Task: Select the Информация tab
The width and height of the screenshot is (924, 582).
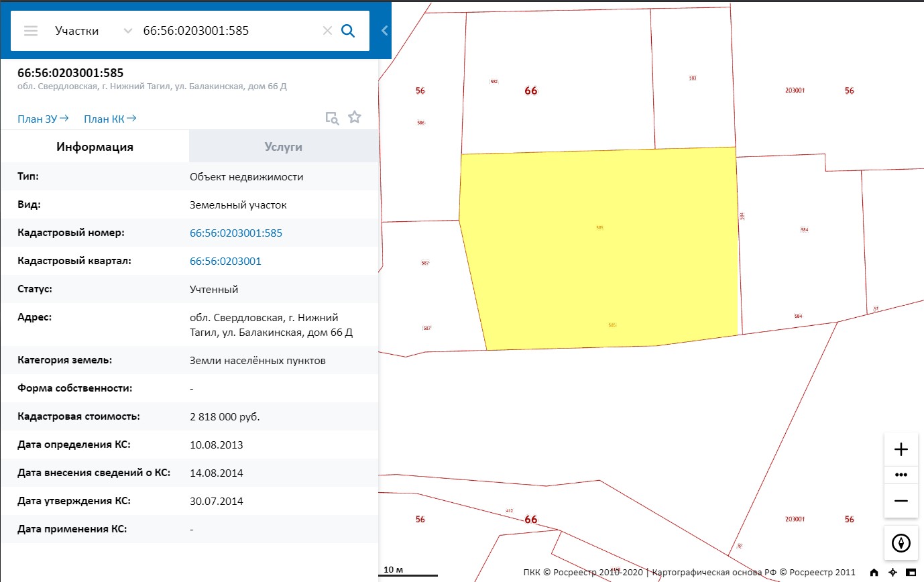Action: [95, 147]
